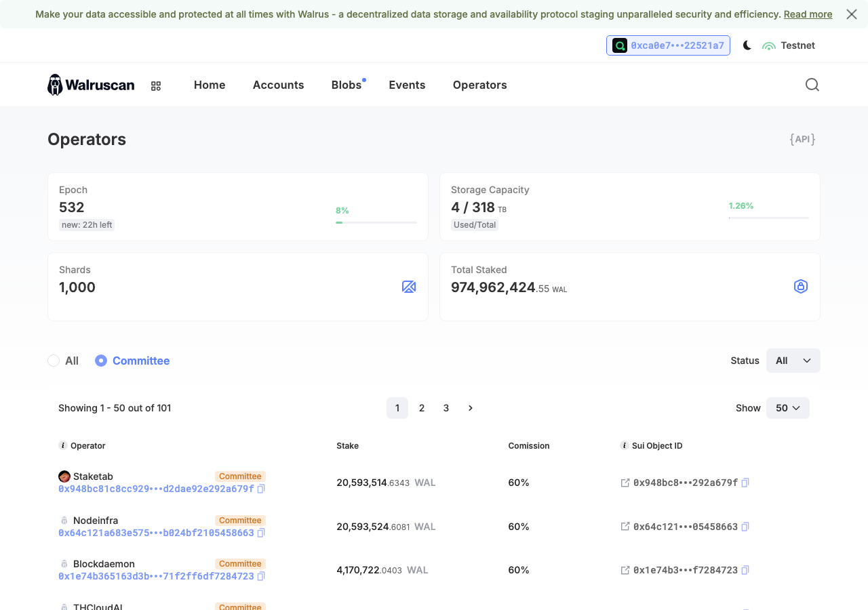
Task: Copy Blockdaemon operator address
Action: click(261, 576)
